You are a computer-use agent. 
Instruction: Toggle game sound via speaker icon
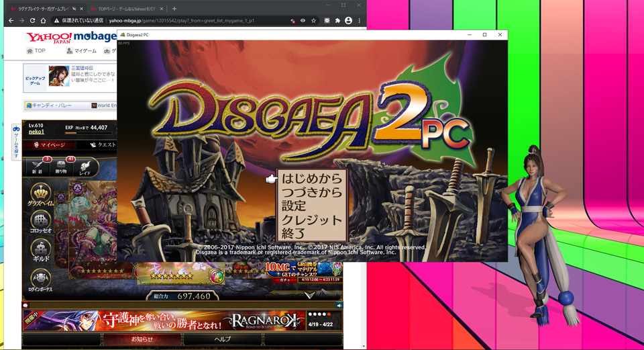[339, 305]
